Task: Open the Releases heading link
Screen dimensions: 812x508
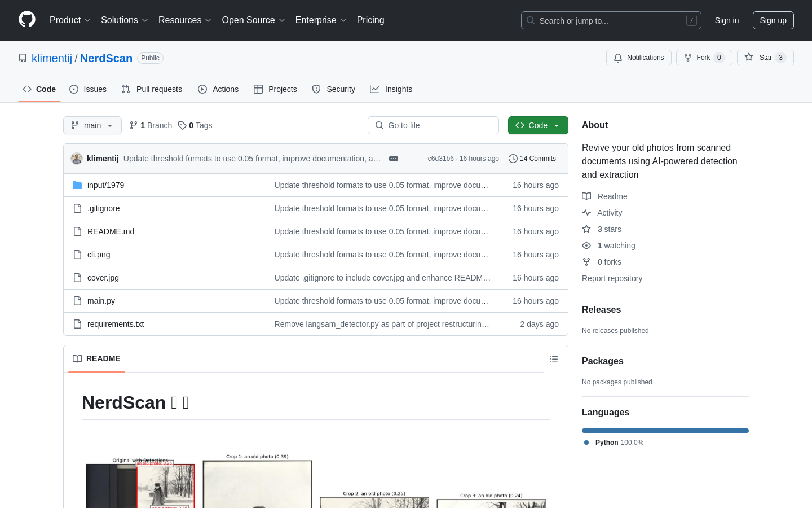Action: [x=601, y=310]
